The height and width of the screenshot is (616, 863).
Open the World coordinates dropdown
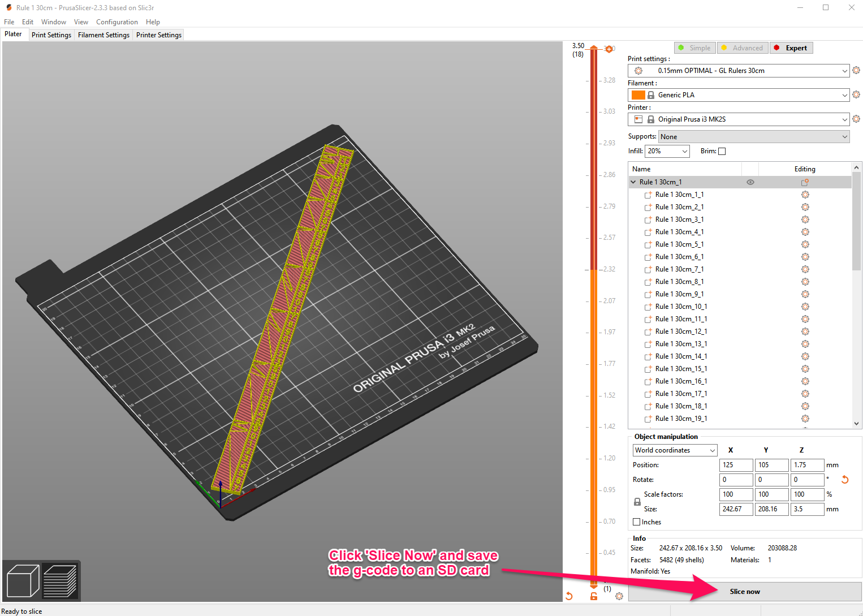tap(675, 450)
